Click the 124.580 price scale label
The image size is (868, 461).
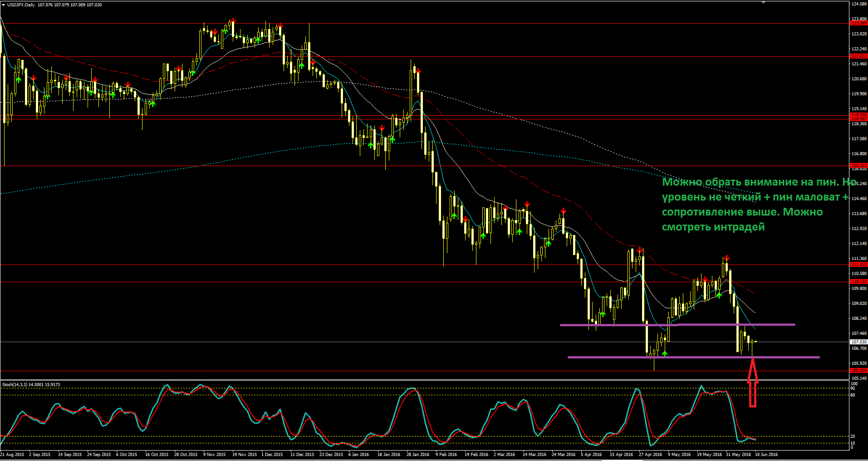pyautogui.click(x=859, y=4)
